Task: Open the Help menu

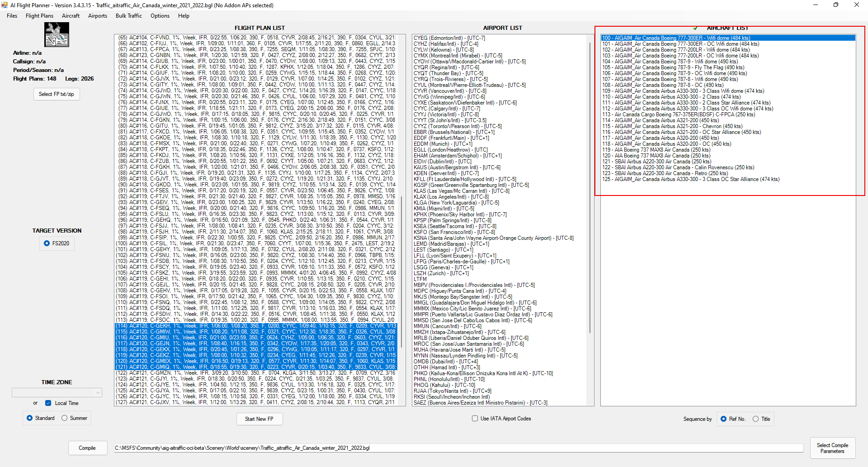Action: tap(184, 16)
